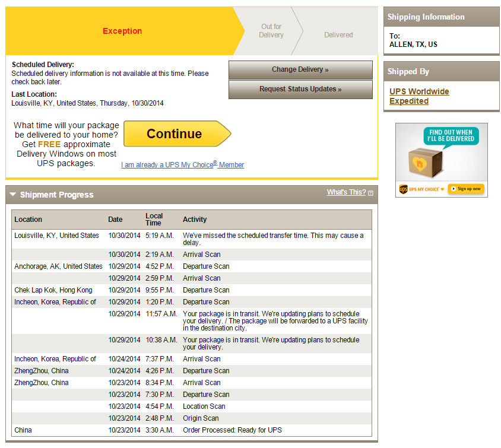Viewport: 501px width, 448px height.
Task: Open the What's This? link
Action: click(x=346, y=192)
